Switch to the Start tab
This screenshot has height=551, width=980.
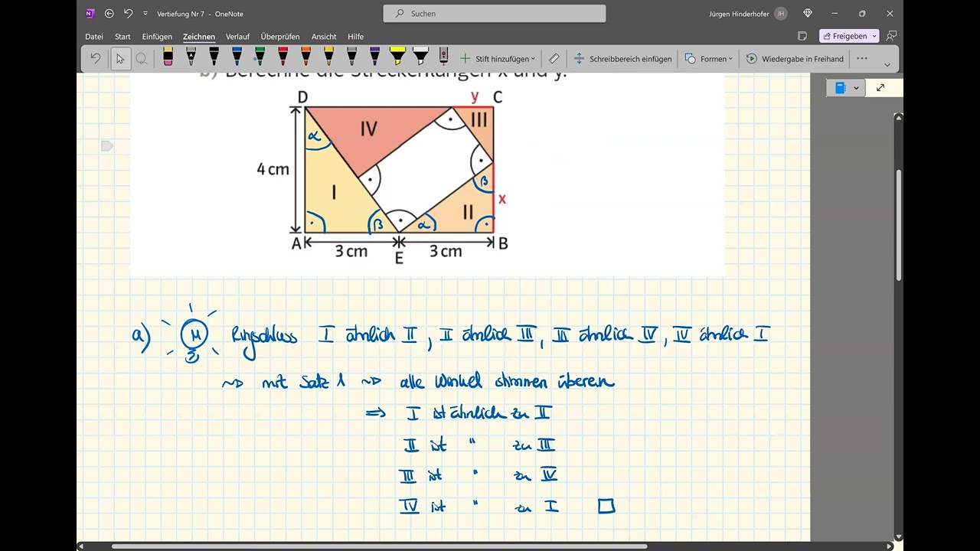coord(122,37)
